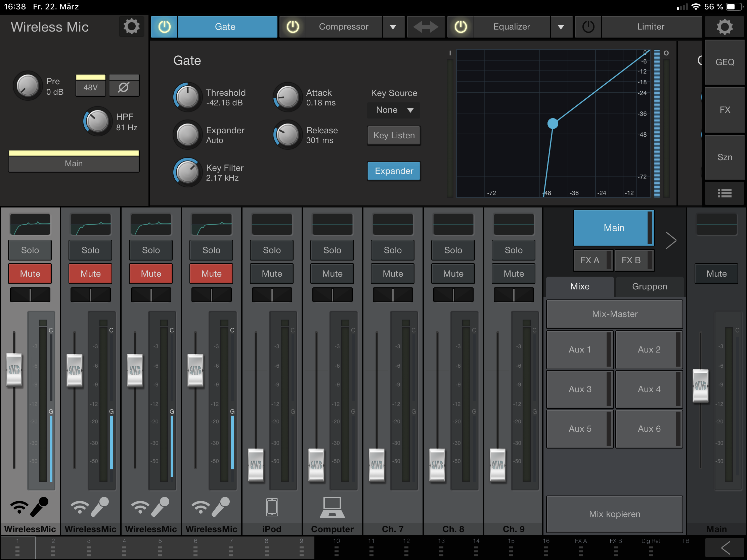Click the Limiter power icon
The image size is (747, 560).
[x=588, y=27]
